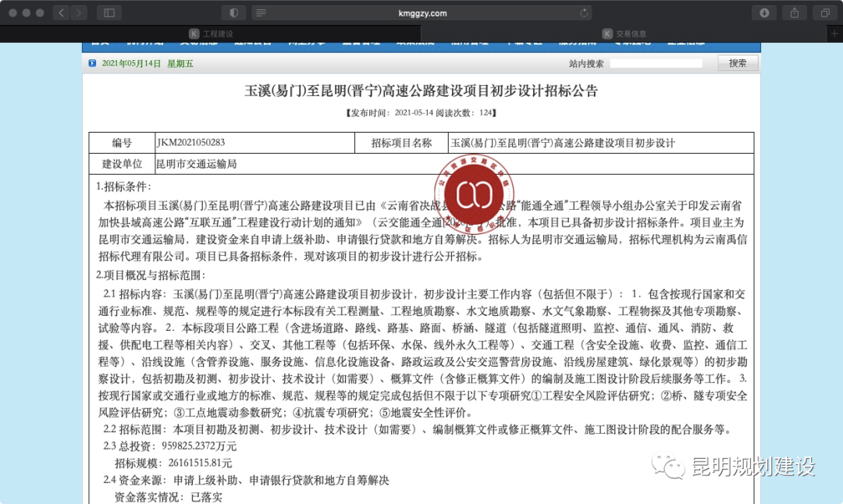Image resolution: width=843 pixels, height=504 pixels.
Task: Click the blue arrow icon beside the date
Action: click(93, 63)
